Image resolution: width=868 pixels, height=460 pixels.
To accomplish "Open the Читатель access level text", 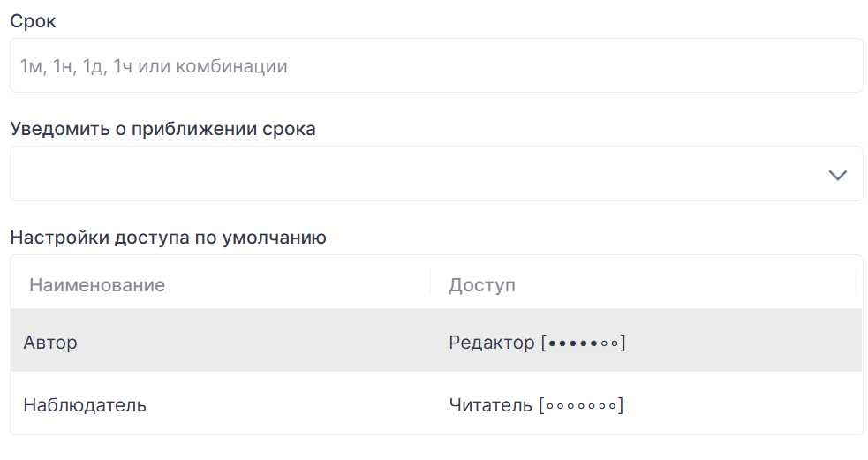I will (490, 405).
